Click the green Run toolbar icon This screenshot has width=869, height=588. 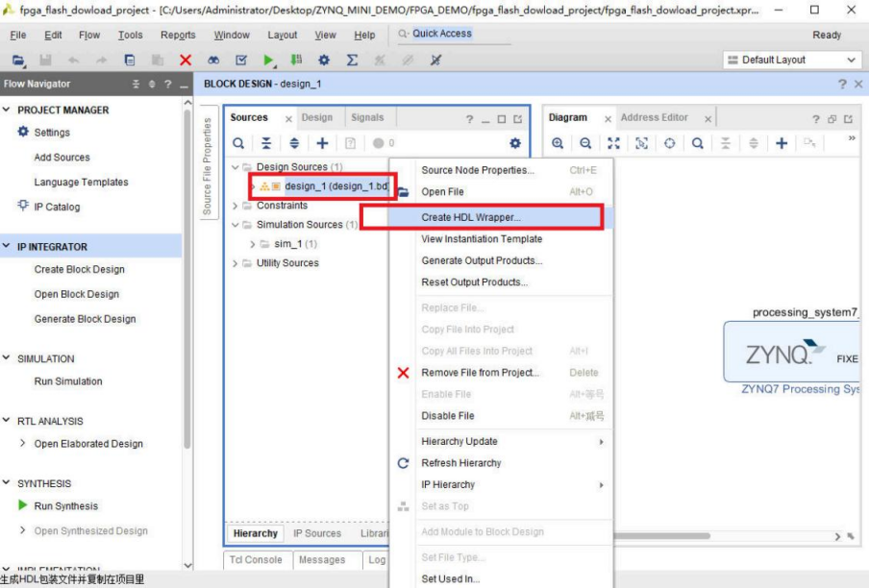tap(268, 60)
